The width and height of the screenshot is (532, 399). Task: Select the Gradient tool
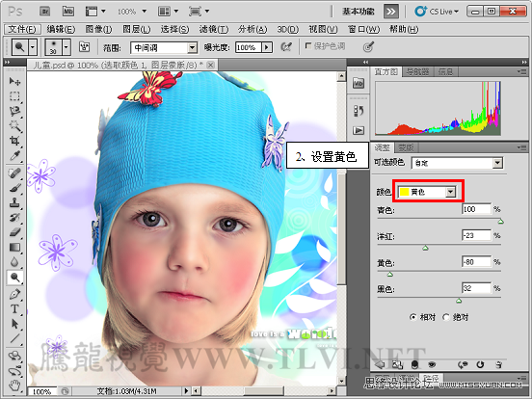[14, 248]
